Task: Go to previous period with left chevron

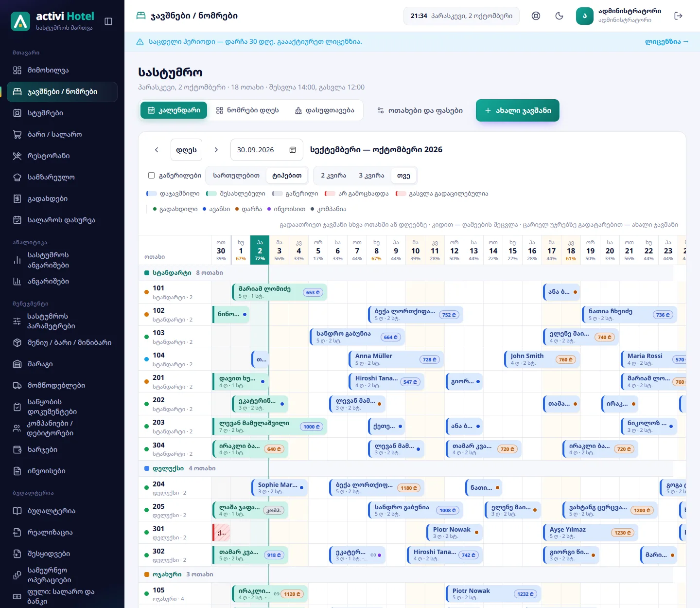Action: (x=157, y=150)
